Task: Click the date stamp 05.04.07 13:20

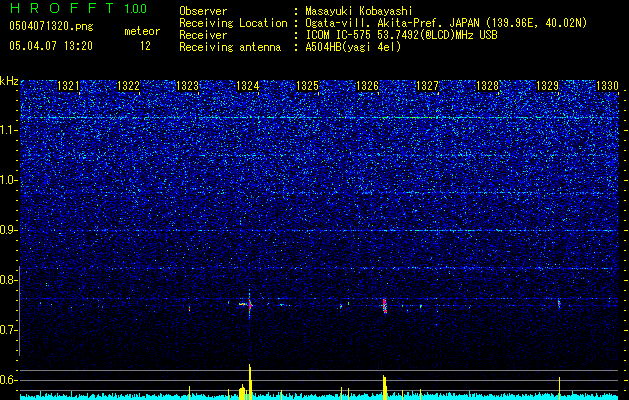Action: (x=51, y=46)
